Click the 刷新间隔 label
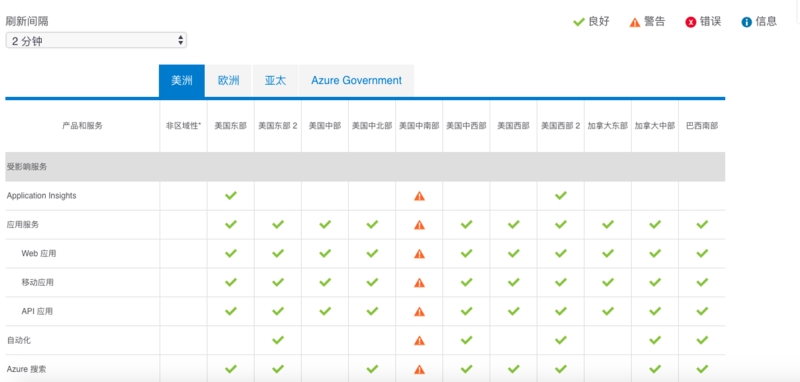 pos(27,21)
